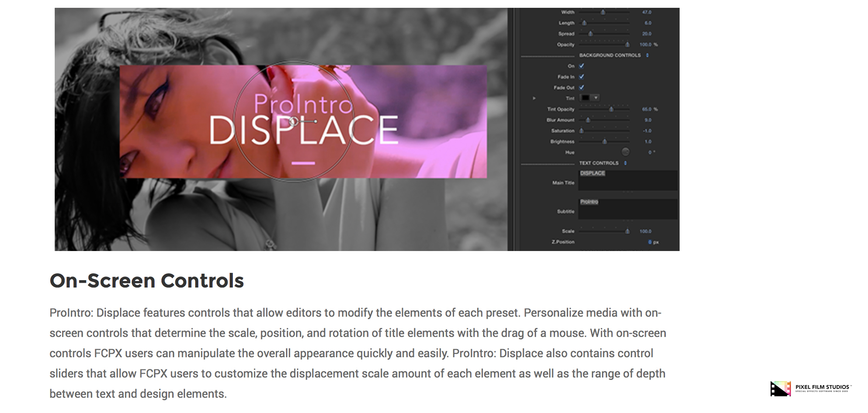Viewport: 868px width, 413px height.
Task: Click the Brightness slider handle
Action: pos(604,141)
